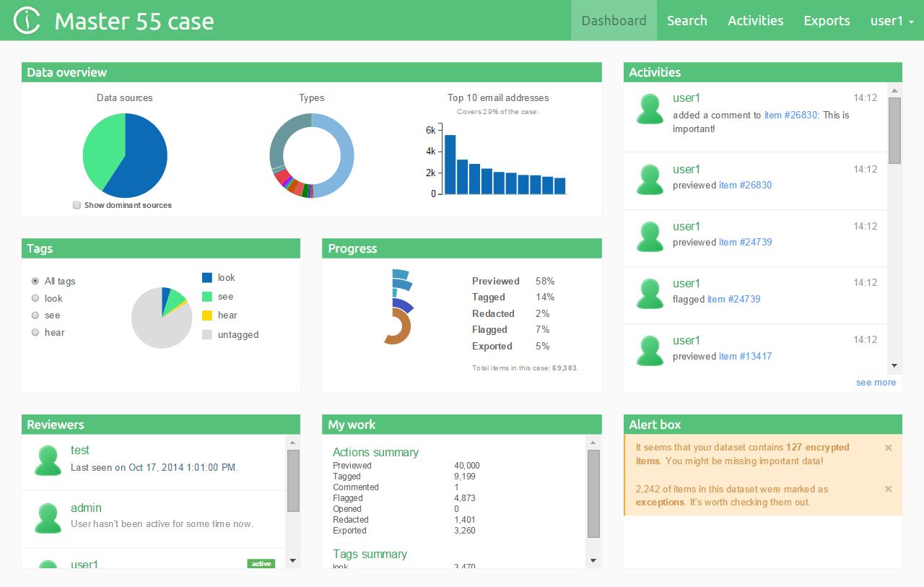Select the All tags radio button
Image resolution: width=924 pixels, height=587 pixels.
pos(35,281)
